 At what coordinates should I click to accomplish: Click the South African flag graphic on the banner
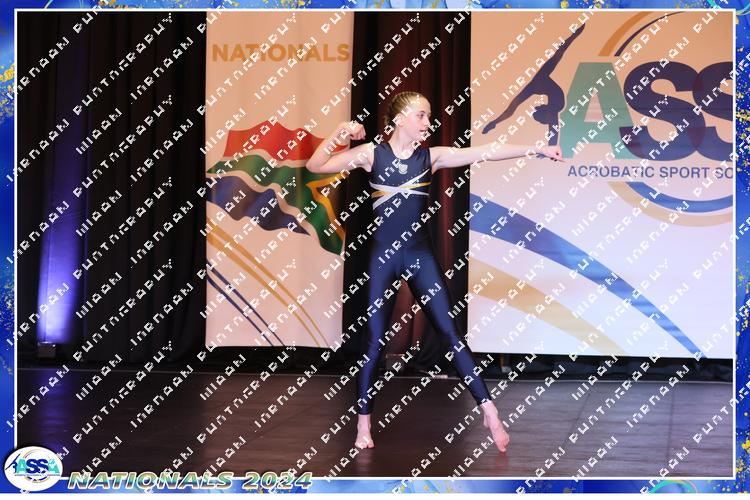(x=277, y=187)
